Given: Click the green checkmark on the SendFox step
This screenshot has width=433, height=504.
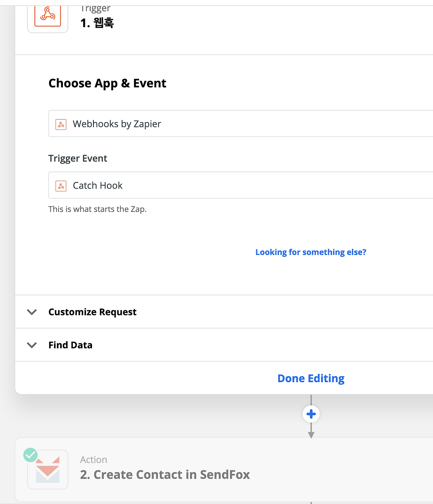Looking at the screenshot, I should click(x=30, y=455).
